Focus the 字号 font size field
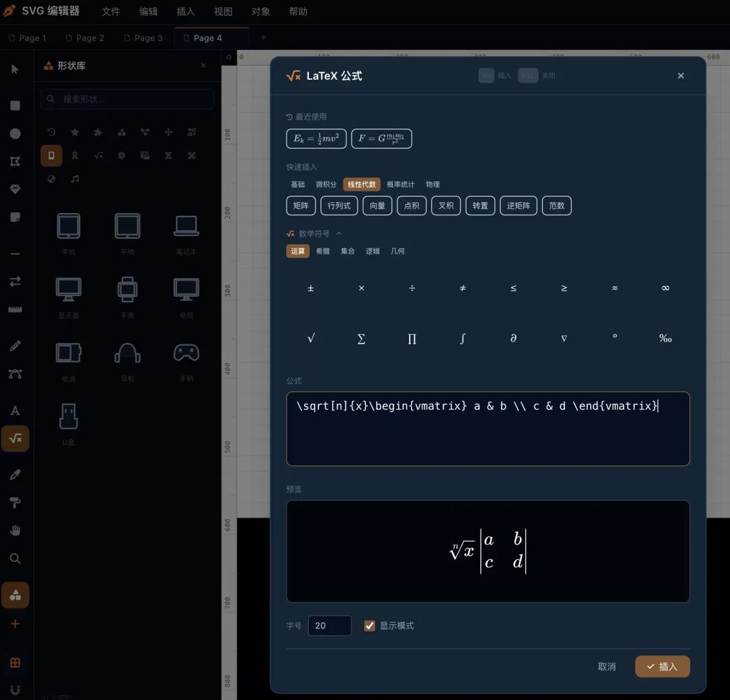 point(330,626)
